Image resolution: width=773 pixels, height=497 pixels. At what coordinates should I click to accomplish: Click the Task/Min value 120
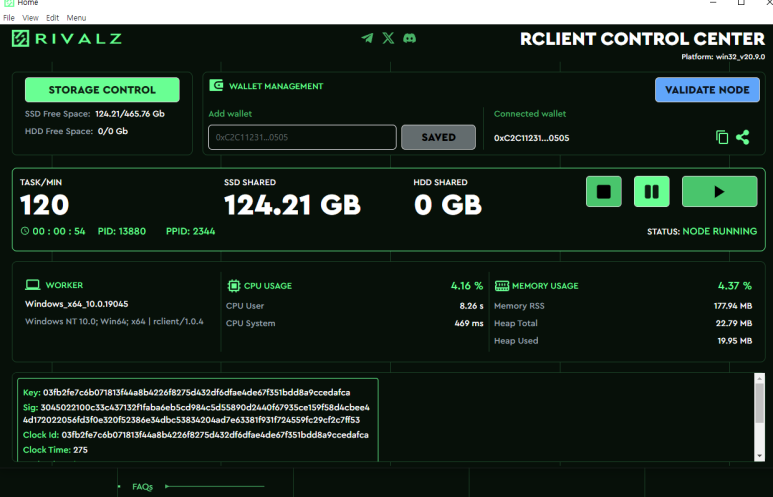point(44,205)
